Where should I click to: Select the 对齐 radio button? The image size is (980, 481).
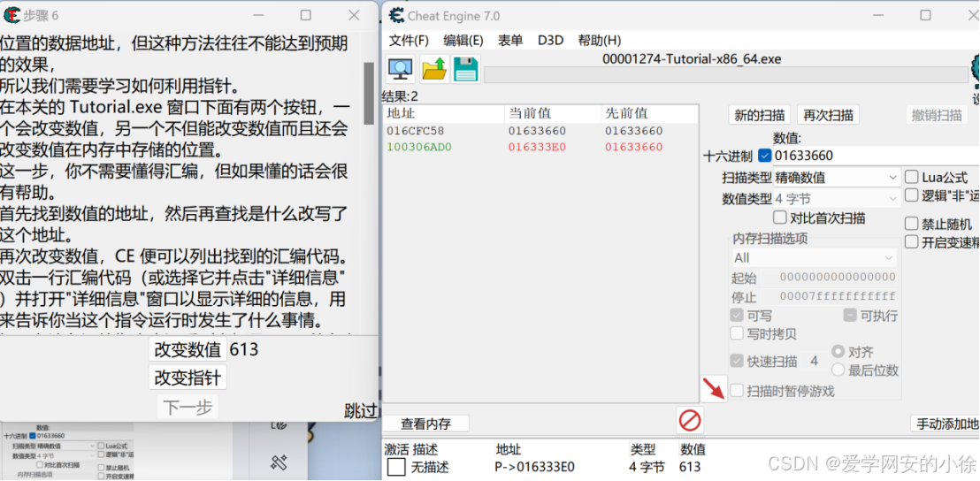coord(838,351)
